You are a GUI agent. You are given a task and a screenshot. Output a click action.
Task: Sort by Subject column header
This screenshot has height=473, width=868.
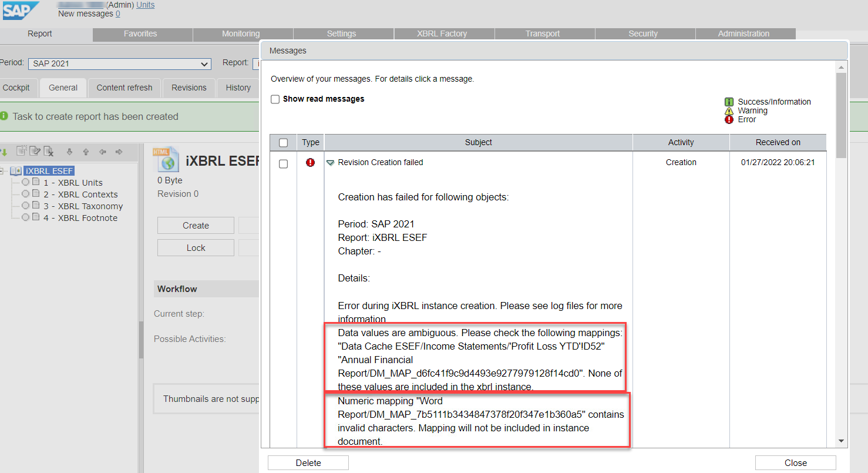point(479,142)
